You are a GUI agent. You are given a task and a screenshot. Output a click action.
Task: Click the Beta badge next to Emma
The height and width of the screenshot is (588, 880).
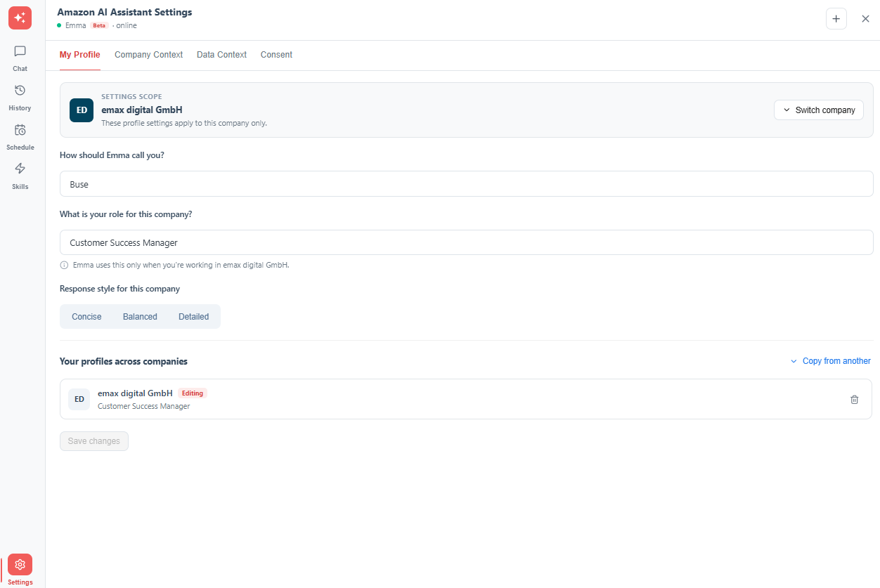[x=99, y=25]
